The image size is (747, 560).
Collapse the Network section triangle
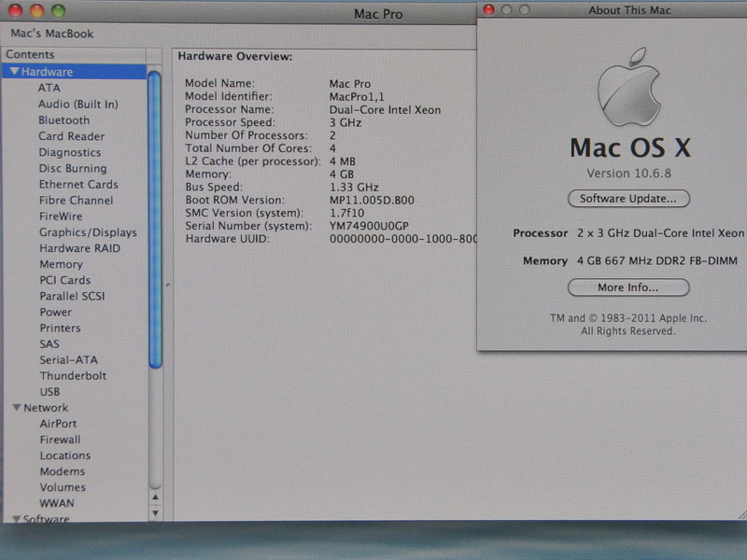click(17, 408)
